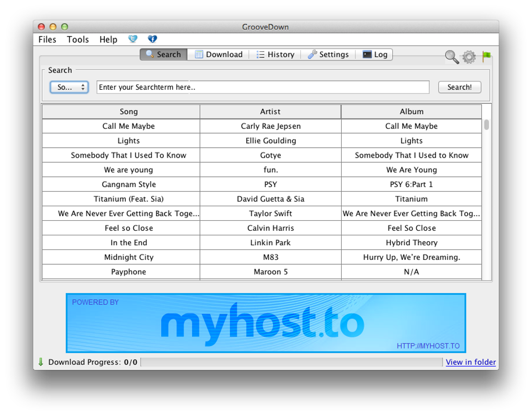Screen dimensions: 532x416
Task: Open the Files menu
Action: coord(47,39)
